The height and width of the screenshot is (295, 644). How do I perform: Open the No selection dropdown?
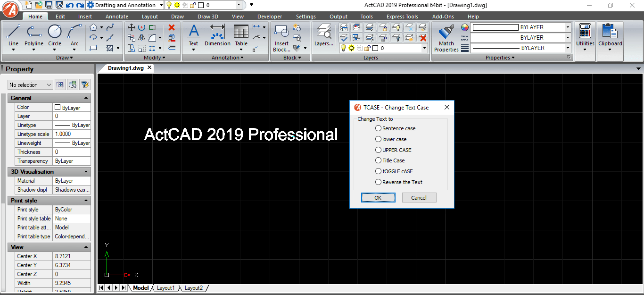[30, 85]
